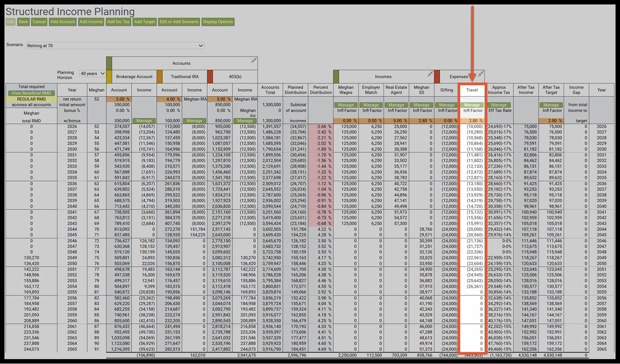Edit Meghan Wages inflation factor field
This screenshot has height=364, width=620.
tap(346, 121)
